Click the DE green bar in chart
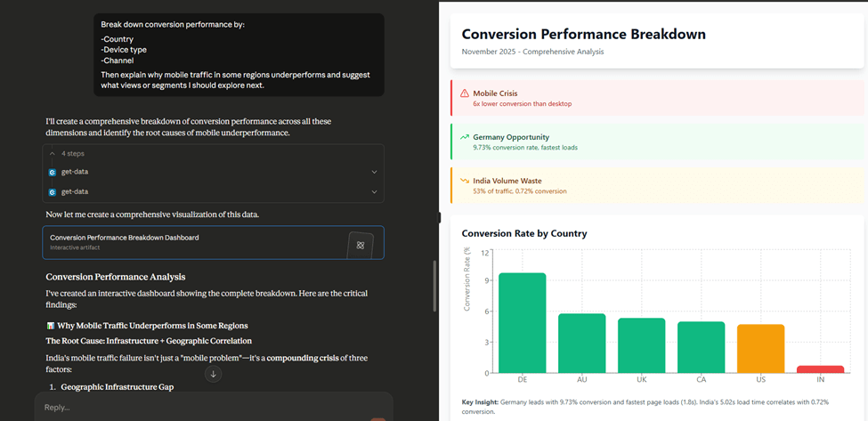Viewport: 868px width, 421px height. coord(523,323)
